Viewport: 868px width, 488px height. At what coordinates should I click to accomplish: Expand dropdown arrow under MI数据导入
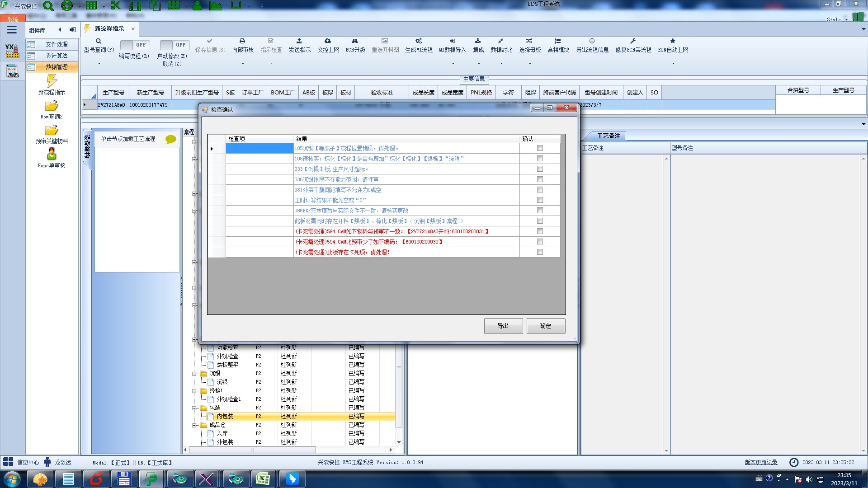point(453,63)
